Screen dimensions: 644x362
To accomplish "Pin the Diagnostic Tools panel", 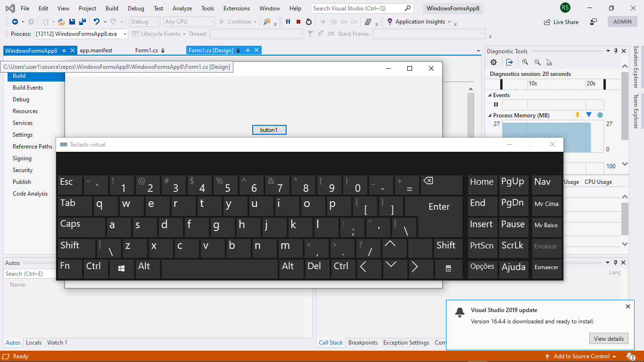I will (615, 51).
